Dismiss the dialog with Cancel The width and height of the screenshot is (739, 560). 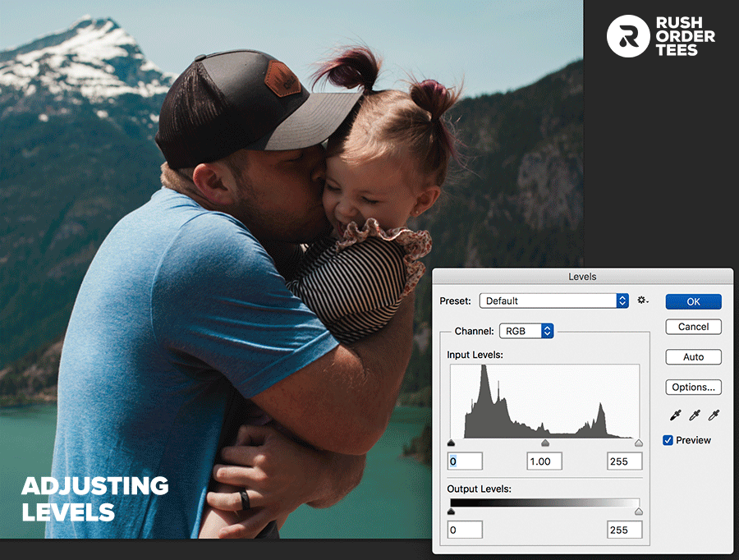(x=693, y=327)
